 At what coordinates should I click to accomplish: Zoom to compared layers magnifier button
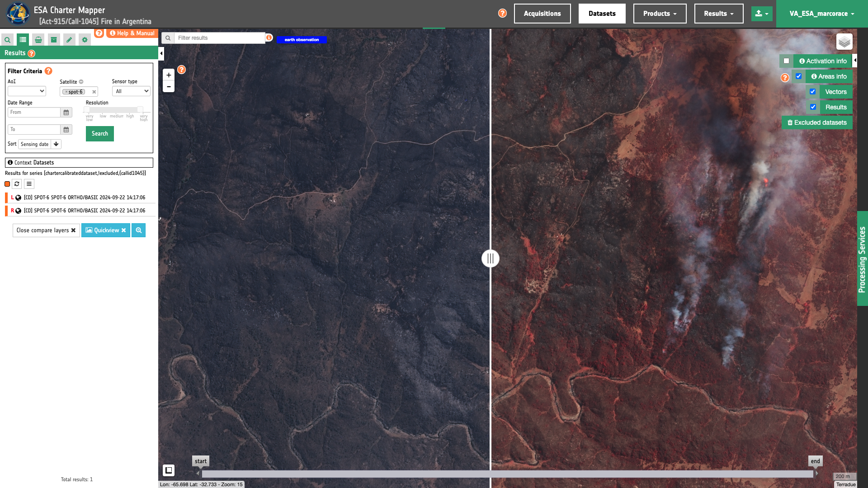coord(139,230)
